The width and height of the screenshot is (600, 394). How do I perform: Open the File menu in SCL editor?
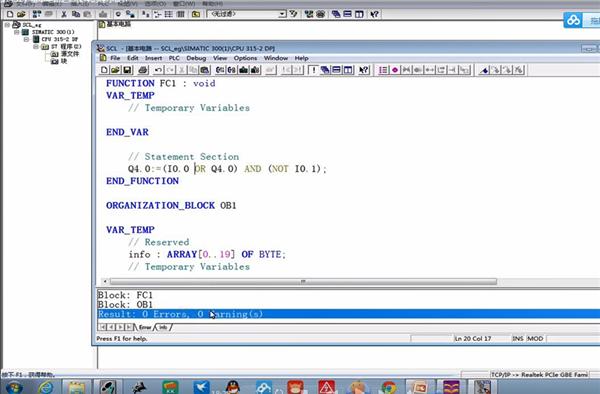(x=115, y=58)
